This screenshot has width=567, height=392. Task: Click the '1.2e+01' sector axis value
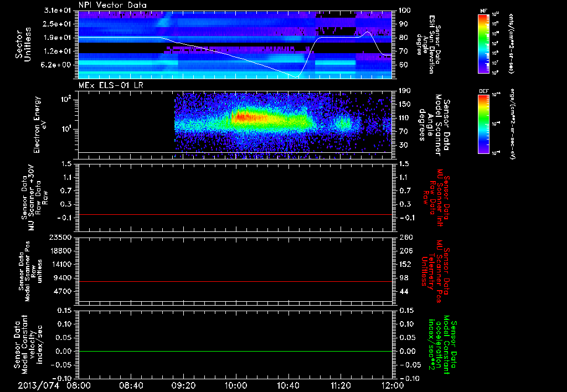57,51
